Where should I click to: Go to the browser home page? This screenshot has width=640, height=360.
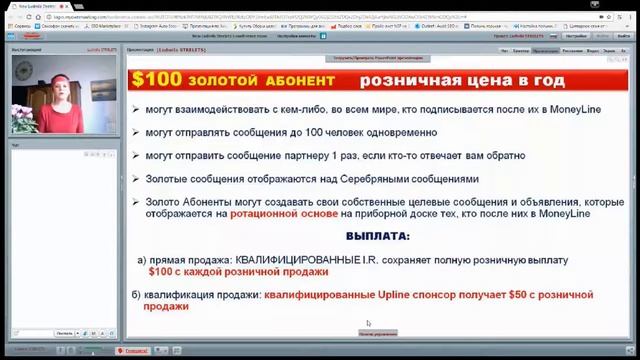coord(38,17)
